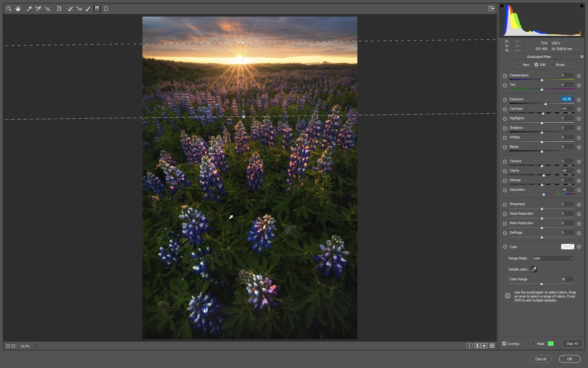Image resolution: width=588 pixels, height=368 pixels.
Task: Select the Radial Filter tool
Action: 106,9
